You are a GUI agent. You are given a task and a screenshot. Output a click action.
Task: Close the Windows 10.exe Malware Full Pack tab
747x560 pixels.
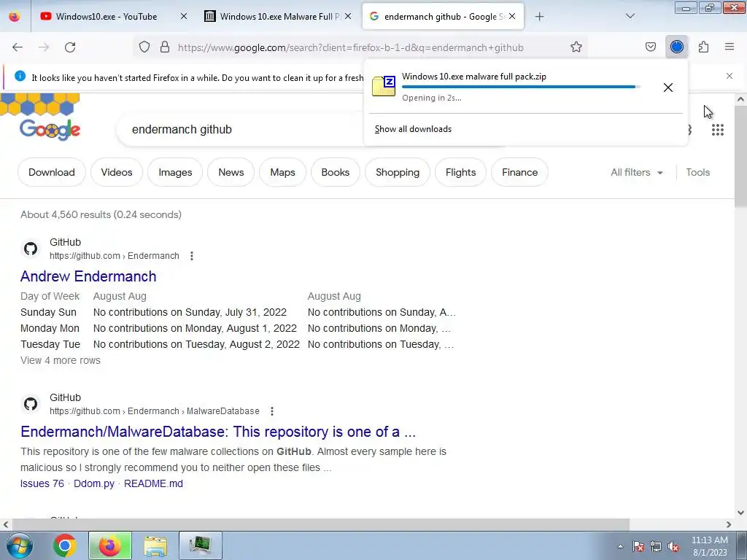pyautogui.click(x=348, y=17)
